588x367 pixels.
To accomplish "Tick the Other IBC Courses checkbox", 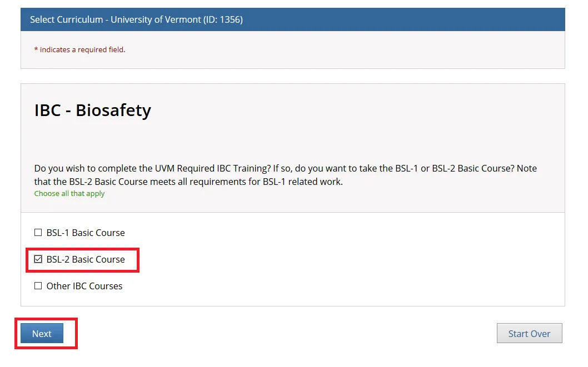I will [x=38, y=286].
